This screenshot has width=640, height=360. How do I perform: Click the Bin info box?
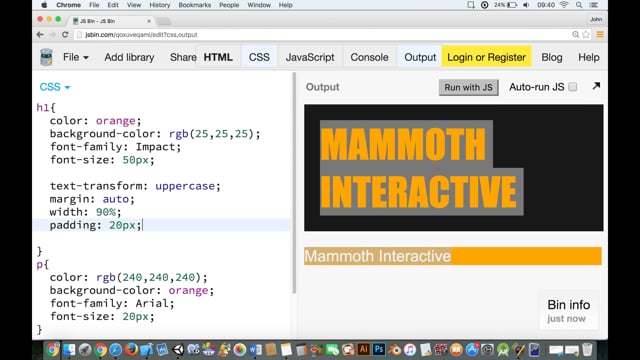[569, 311]
